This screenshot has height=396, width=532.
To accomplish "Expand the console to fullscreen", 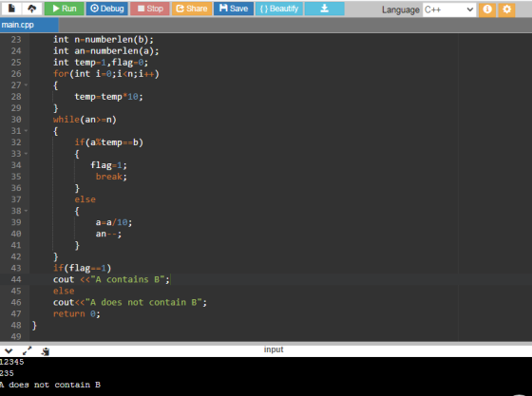I will coord(28,351).
